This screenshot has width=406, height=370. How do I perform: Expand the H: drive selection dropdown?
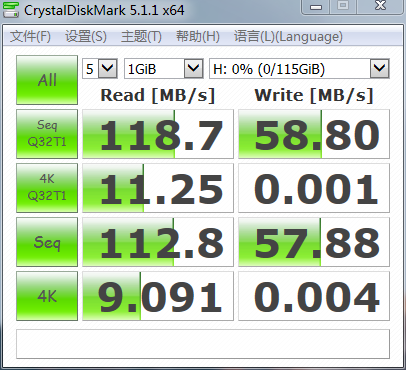[299, 69]
